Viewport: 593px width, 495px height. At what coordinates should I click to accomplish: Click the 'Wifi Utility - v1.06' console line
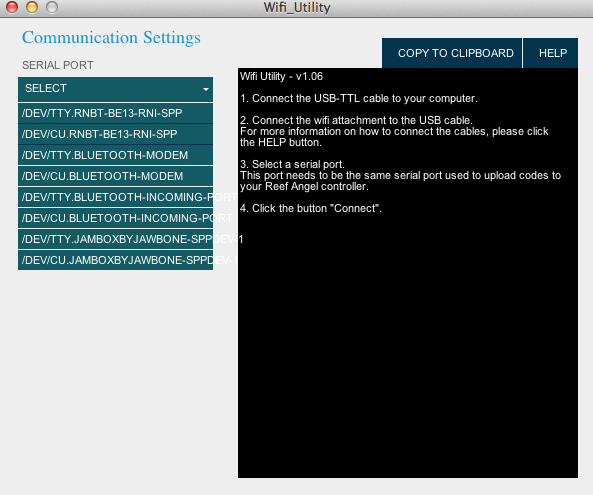tap(281, 76)
